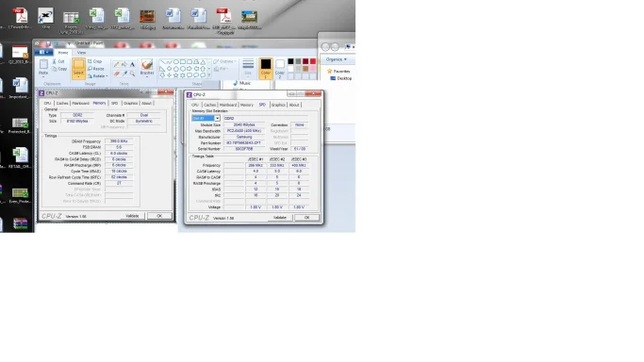This screenshot has height=362, width=644.
Task: Expand the dropdown arrow under Brushes
Action: (x=147, y=76)
